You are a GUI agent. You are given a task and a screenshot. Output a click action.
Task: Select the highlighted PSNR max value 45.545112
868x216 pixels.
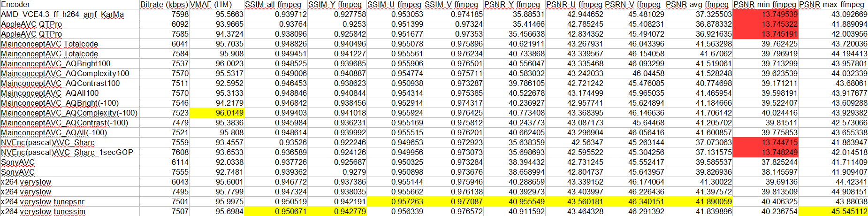[x=833, y=211]
